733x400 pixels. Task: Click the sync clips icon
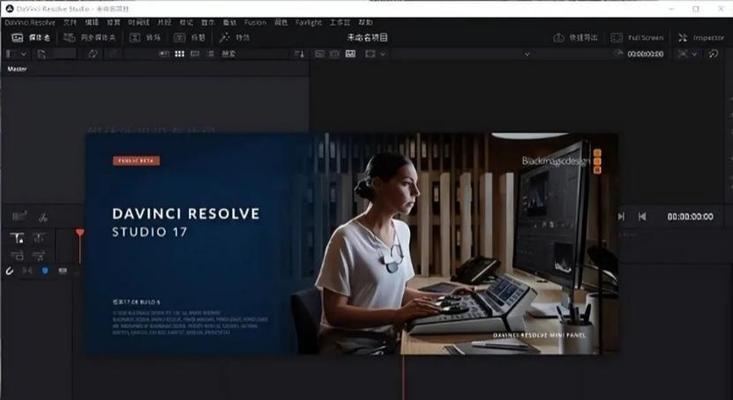93,54
